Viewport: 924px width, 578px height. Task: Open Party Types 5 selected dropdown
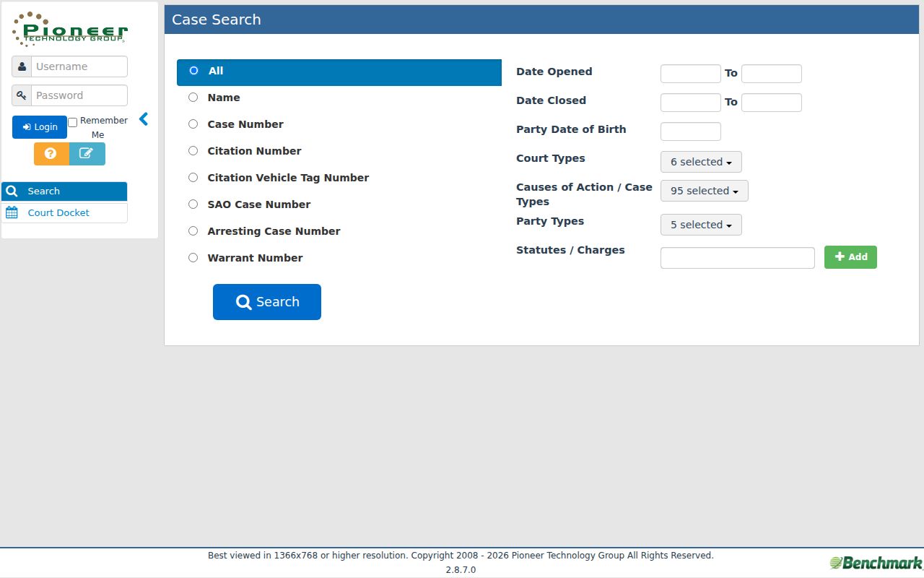click(x=701, y=225)
